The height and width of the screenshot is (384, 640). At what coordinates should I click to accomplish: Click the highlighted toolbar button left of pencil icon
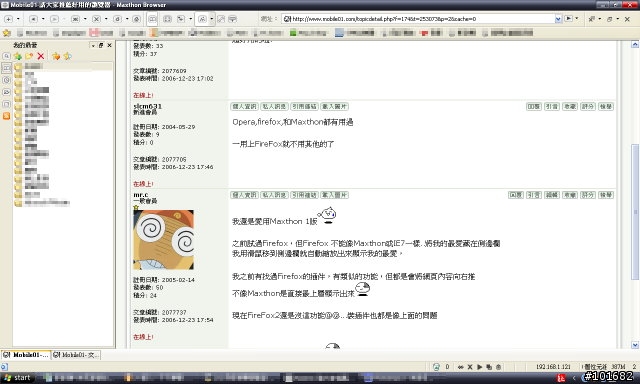(202, 19)
